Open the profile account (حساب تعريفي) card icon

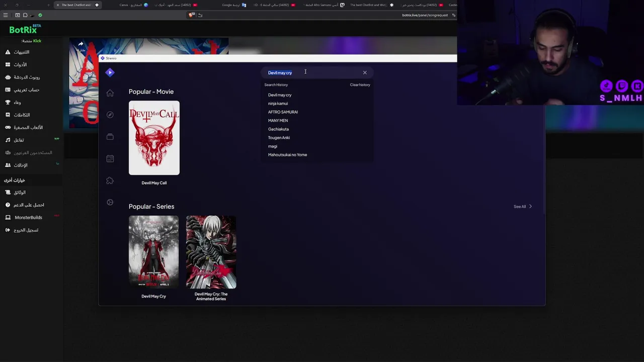point(8,89)
